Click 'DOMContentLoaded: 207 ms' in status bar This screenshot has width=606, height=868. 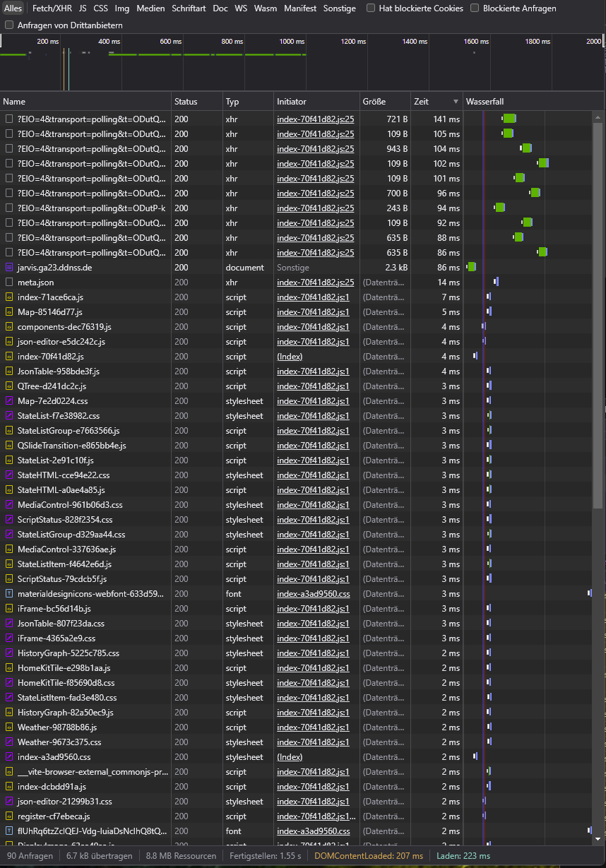(369, 856)
